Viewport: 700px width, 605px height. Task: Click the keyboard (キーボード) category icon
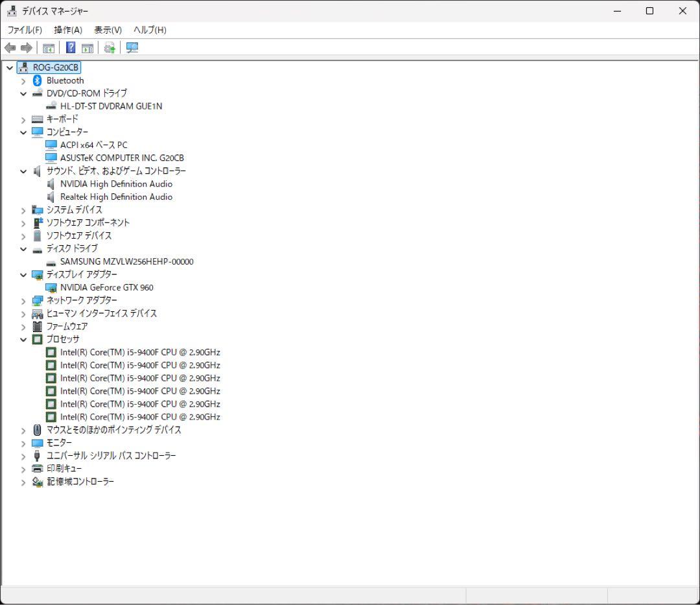[38, 119]
